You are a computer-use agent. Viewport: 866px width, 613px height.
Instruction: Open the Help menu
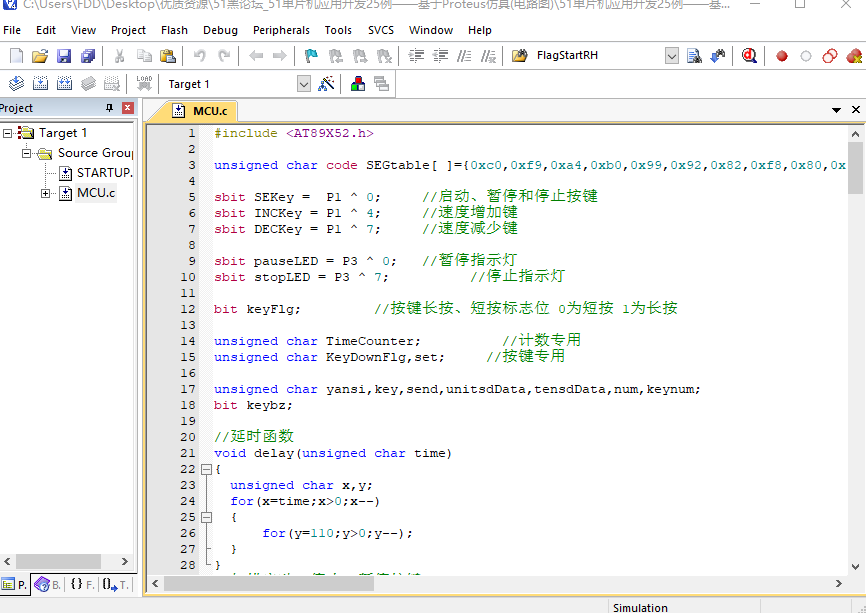479,30
